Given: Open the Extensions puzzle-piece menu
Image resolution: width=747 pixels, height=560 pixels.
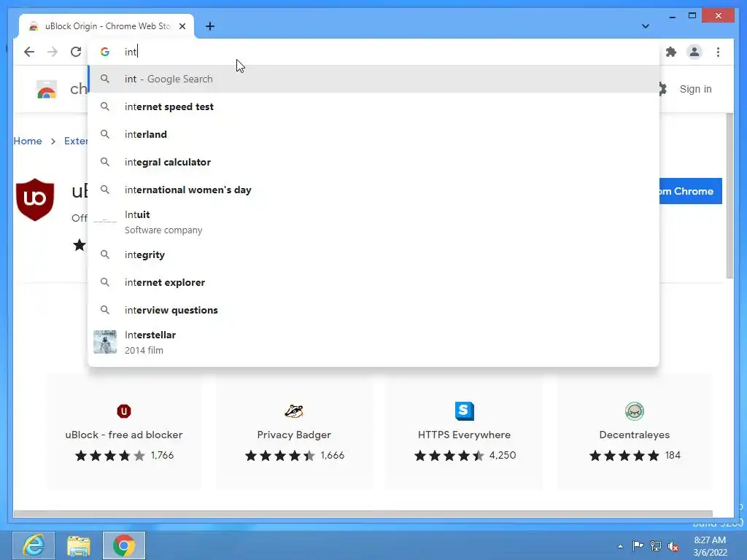Looking at the screenshot, I should (671, 52).
